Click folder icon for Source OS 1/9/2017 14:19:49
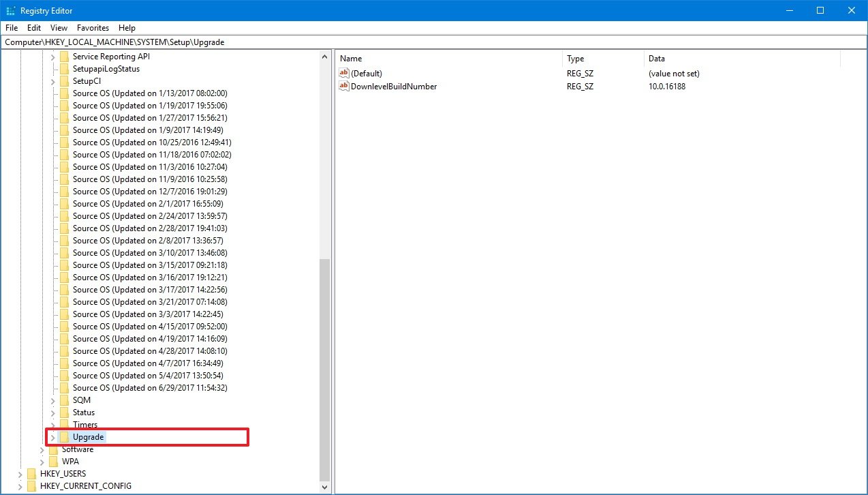Viewport: 868px width, 495px height. pyautogui.click(x=64, y=130)
